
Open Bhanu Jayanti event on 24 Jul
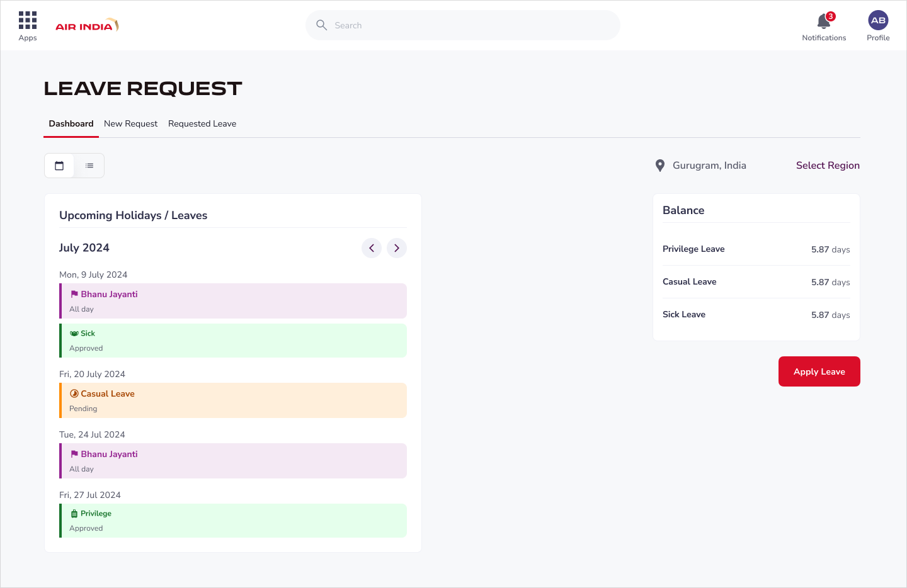click(x=233, y=461)
